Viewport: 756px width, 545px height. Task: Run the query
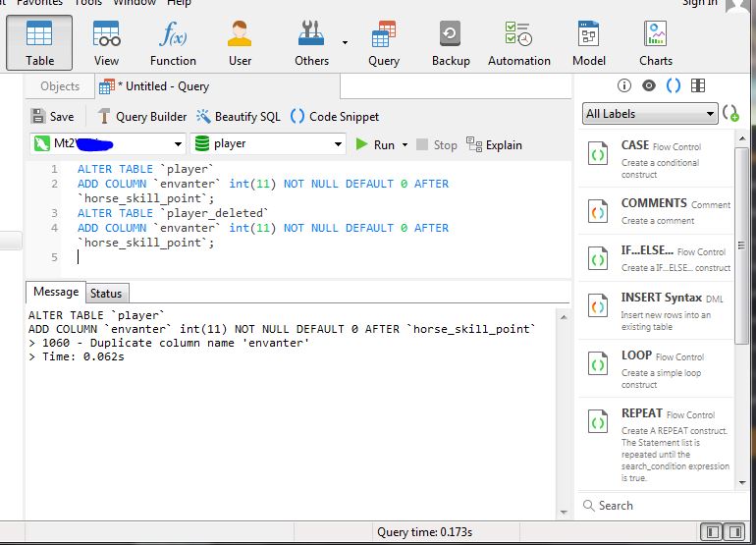[x=375, y=144]
